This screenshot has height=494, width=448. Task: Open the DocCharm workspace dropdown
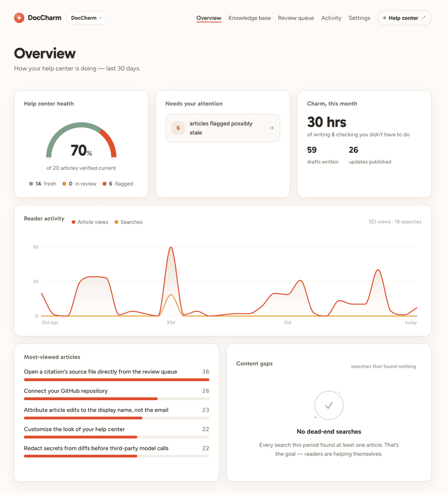[x=86, y=18]
